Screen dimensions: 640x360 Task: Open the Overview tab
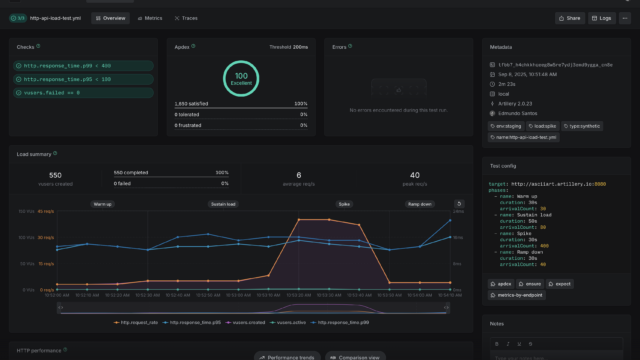(x=110, y=18)
